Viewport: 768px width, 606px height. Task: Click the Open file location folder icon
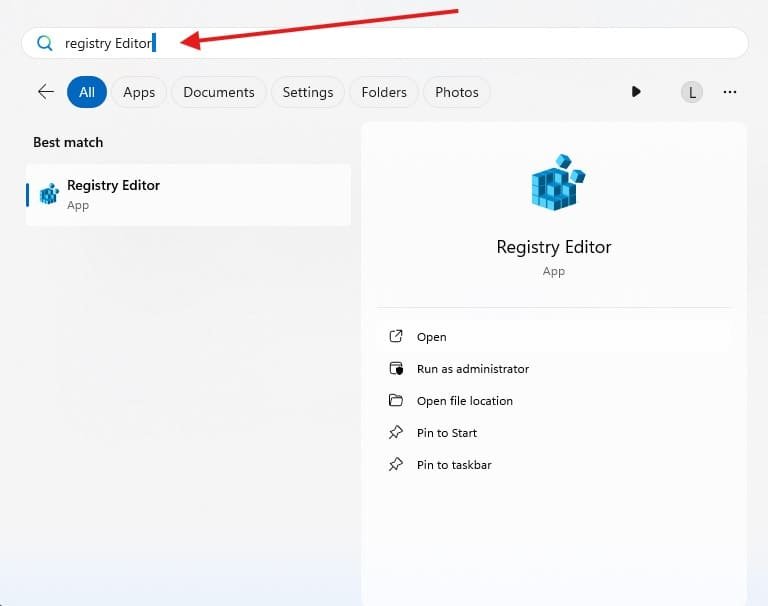pyautogui.click(x=396, y=400)
